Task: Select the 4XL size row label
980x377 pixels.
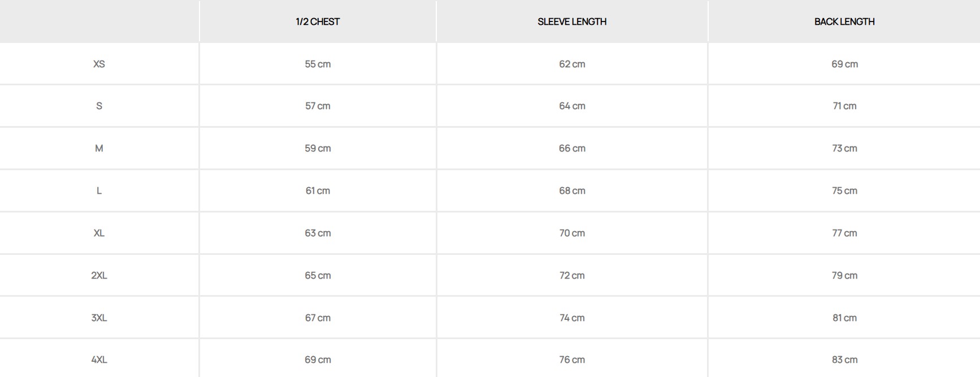Action: pyautogui.click(x=99, y=359)
